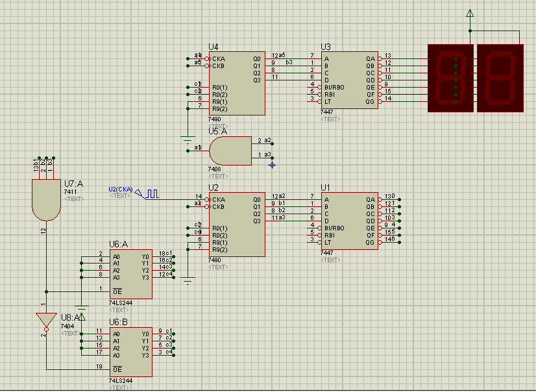Click the 7490 value text under U4
Image resolution: width=536 pixels, height=392 pixels.
[214, 119]
